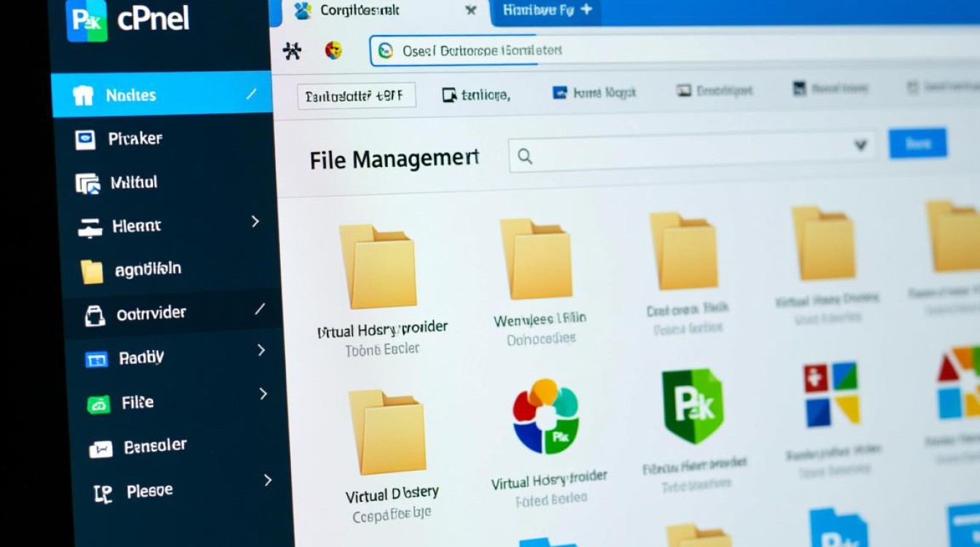This screenshot has width=980, height=547.
Task: Select the bag icon beside Ootnrvider
Action: pyautogui.click(x=96, y=315)
